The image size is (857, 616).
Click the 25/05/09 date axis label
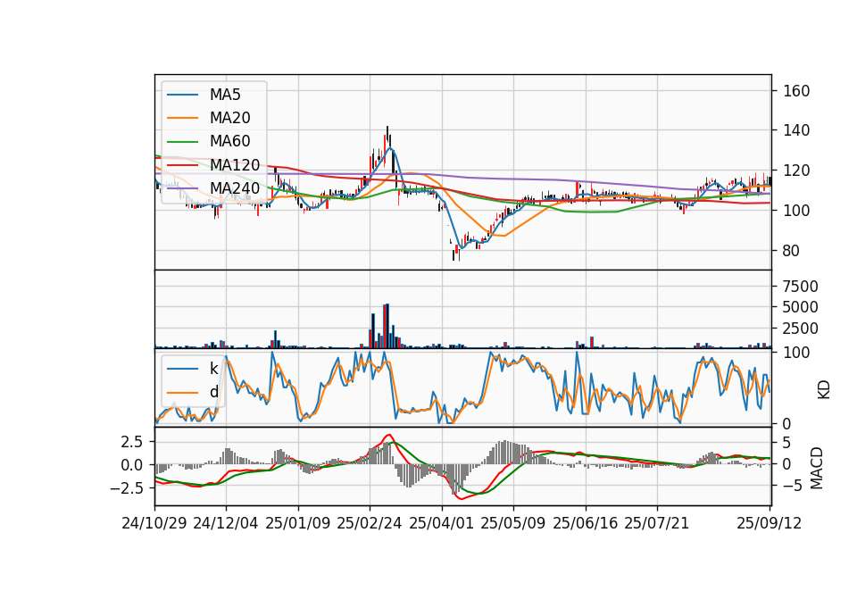coord(513,523)
